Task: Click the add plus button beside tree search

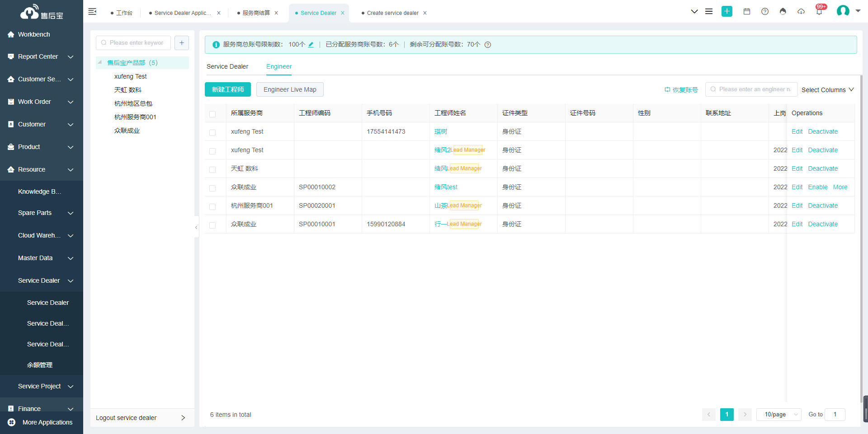Action: 182,43
